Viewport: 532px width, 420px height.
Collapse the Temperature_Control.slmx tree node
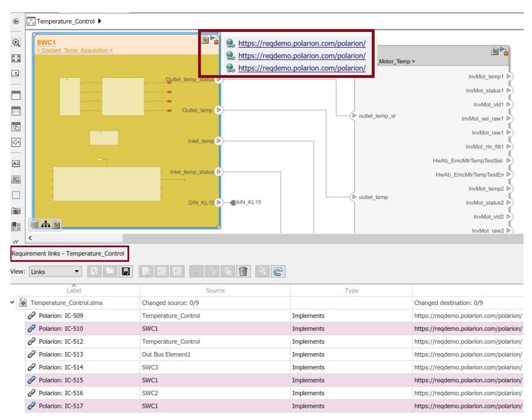coord(12,302)
